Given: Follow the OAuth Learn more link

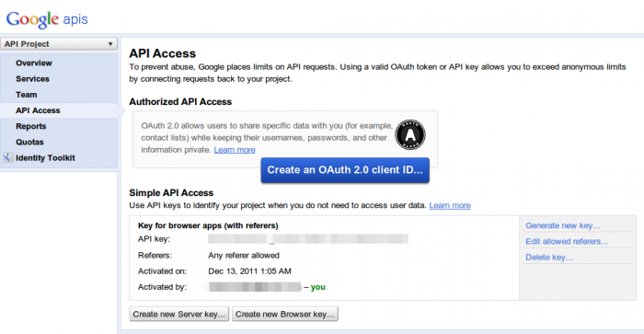Looking at the screenshot, I should (235, 150).
